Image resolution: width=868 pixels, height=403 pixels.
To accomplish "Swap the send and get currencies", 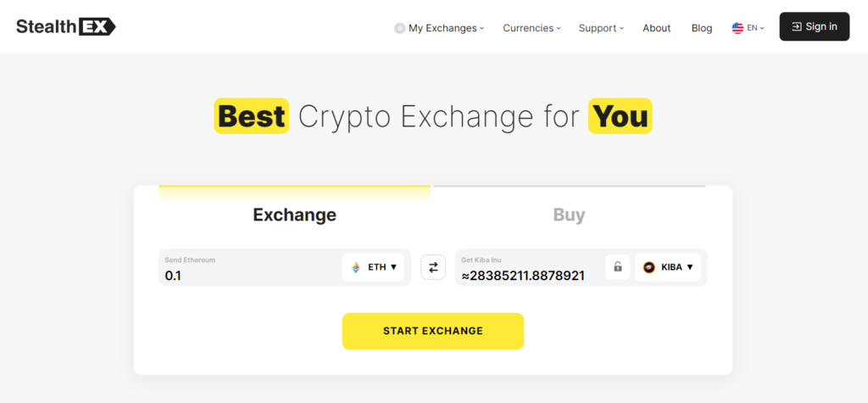I will [433, 267].
